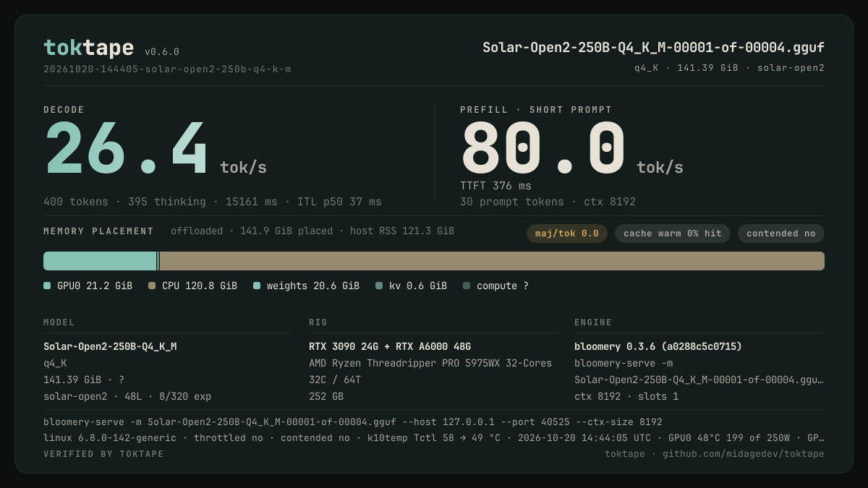Click bloomery 0.3.6 (a0288c5c0715) version

658,347
